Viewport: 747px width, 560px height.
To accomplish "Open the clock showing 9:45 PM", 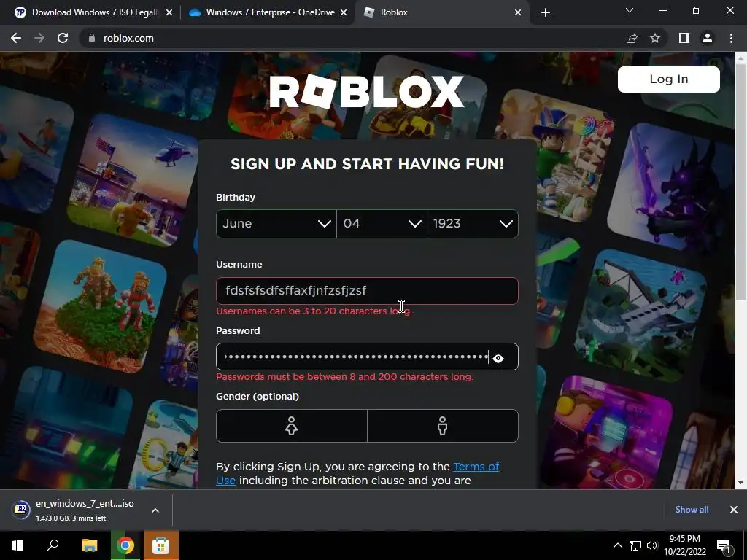I will (685, 545).
